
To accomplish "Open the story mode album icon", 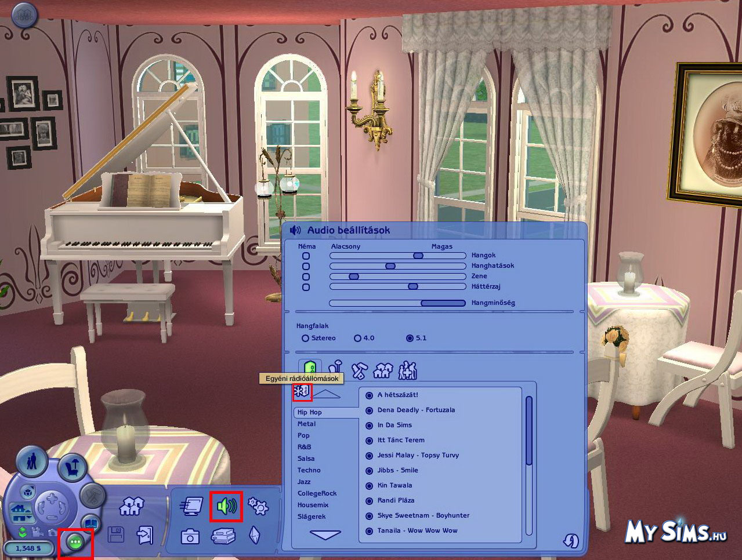I will pos(91,523).
